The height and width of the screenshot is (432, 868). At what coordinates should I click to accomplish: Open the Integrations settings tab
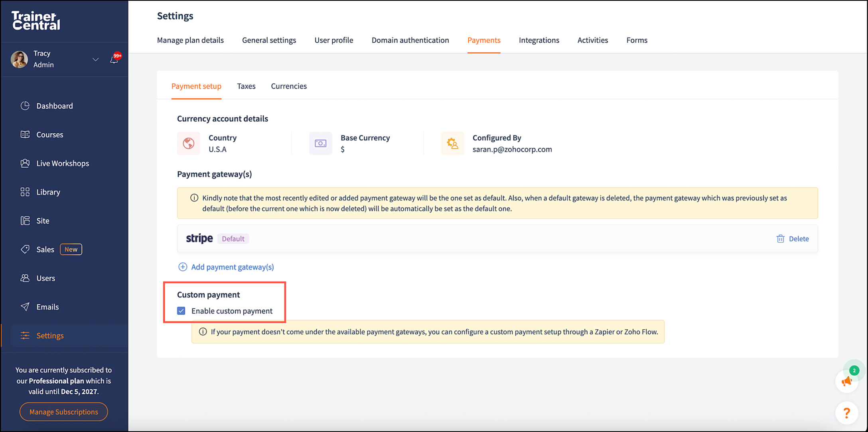(539, 40)
